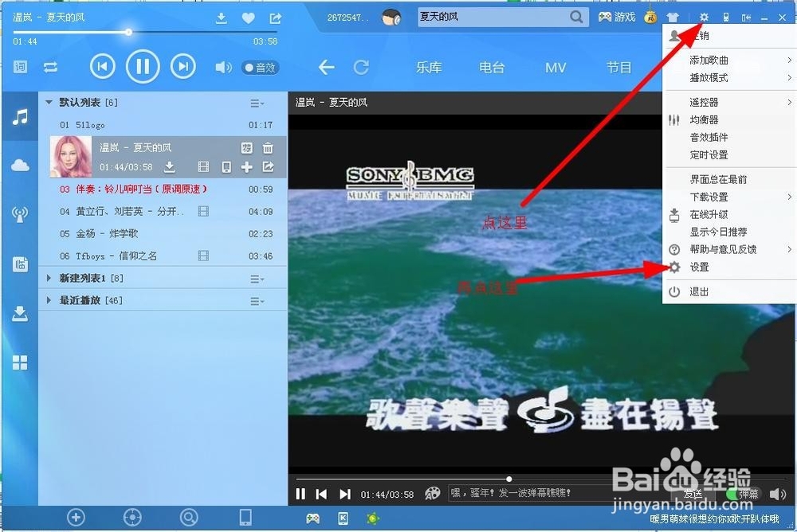The image size is (797, 532).
Task: Click the video playback progress bar
Action: coord(508,479)
